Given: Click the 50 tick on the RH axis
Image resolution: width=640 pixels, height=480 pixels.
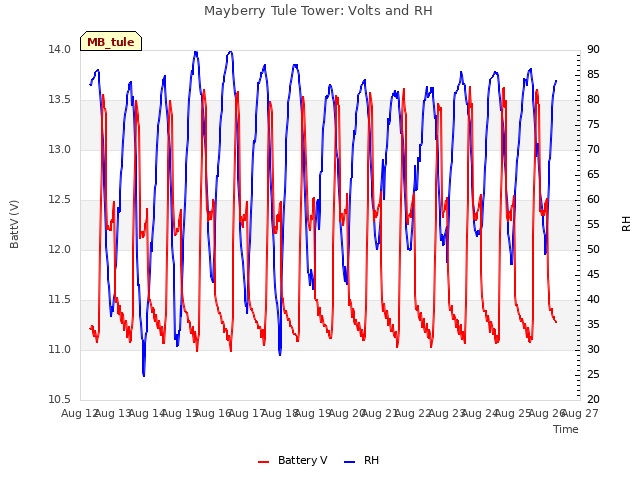Looking at the screenshot, I should coord(593,250).
